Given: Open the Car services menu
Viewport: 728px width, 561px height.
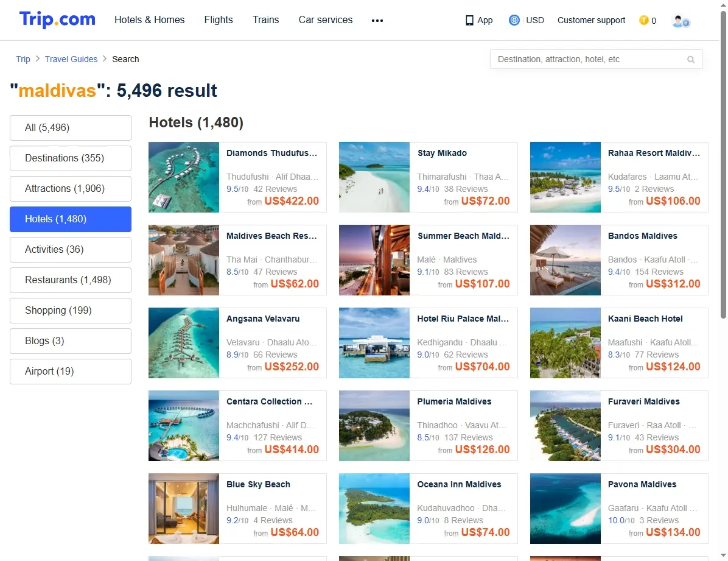Looking at the screenshot, I should click(326, 19).
